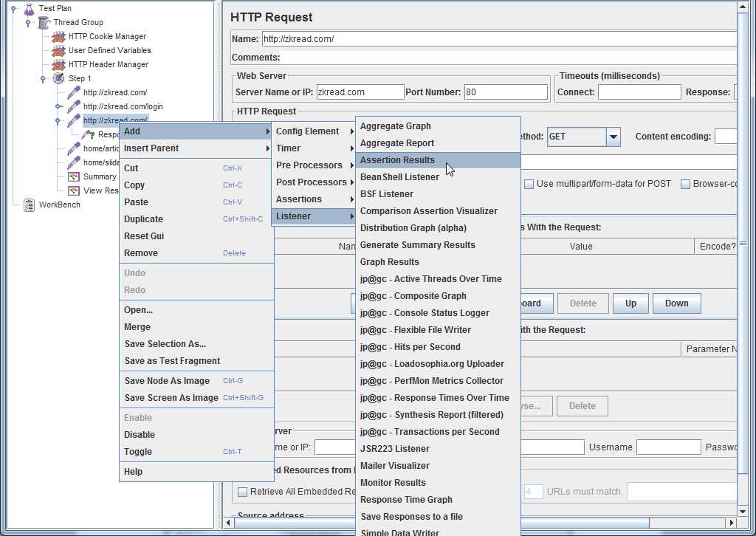Select the Thread Group spool icon

point(44,23)
